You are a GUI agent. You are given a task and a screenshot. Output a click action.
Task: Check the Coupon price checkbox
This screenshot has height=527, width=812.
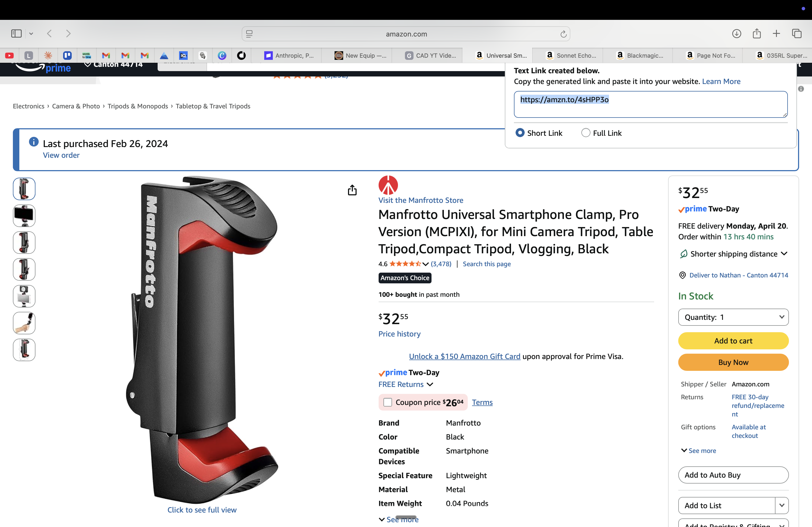coord(387,402)
